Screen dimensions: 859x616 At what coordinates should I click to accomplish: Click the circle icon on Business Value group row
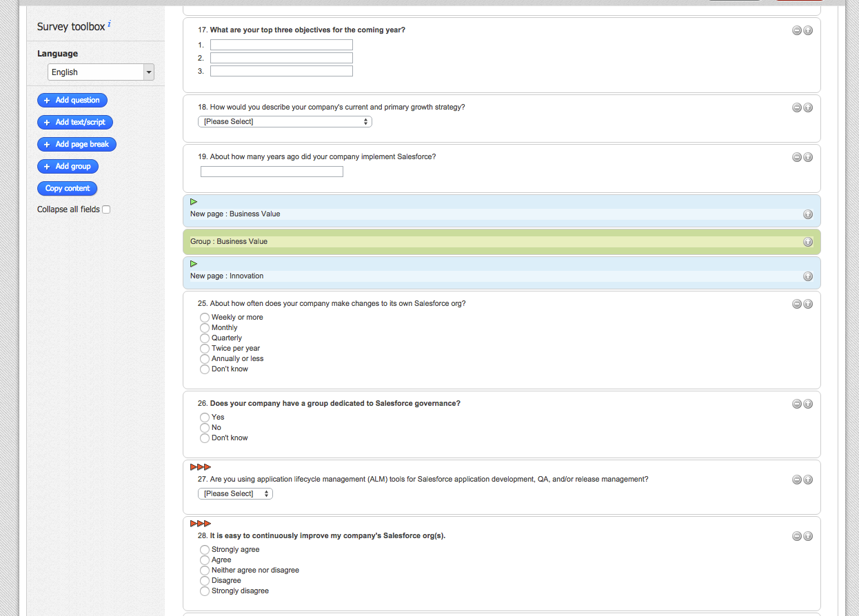click(x=808, y=242)
